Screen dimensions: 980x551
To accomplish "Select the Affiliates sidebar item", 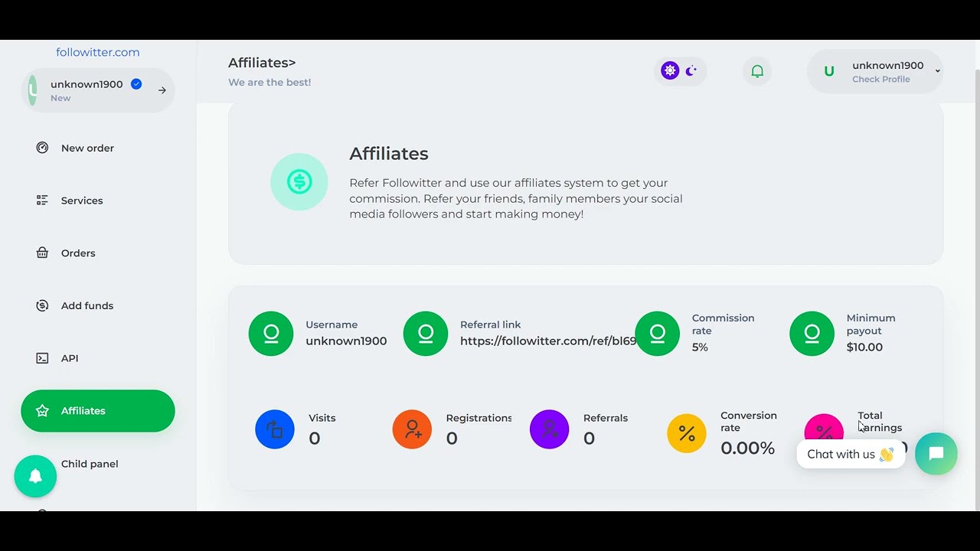I will [98, 411].
